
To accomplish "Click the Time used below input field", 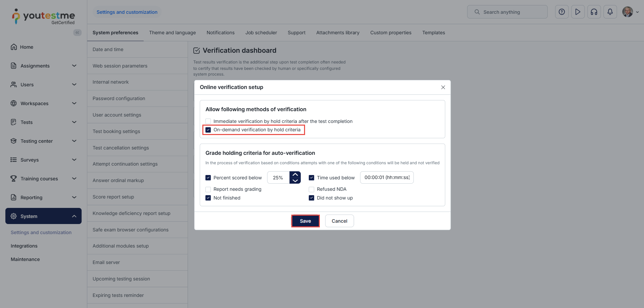I will click(x=387, y=178).
